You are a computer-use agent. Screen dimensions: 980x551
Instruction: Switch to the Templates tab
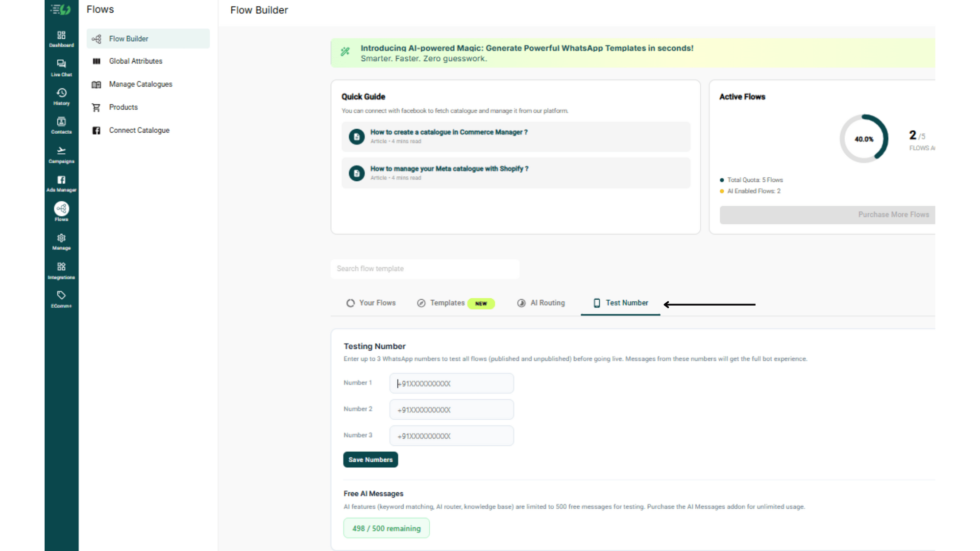click(455, 303)
